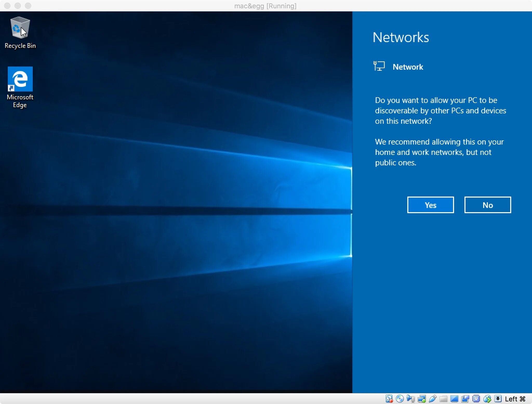Image resolution: width=532 pixels, height=404 pixels.
Task: Zoom the mac&egg VM window
Action: pos(28,5)
